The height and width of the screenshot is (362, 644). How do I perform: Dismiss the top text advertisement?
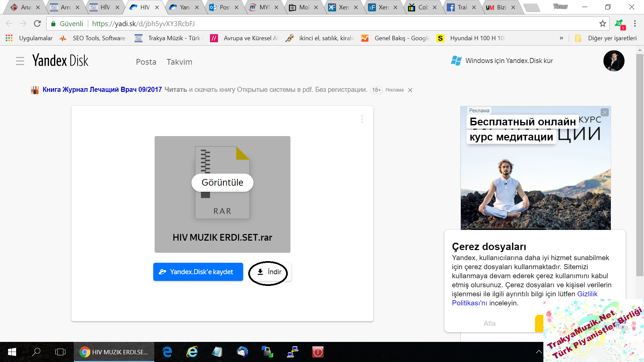[x=410, y=90]
